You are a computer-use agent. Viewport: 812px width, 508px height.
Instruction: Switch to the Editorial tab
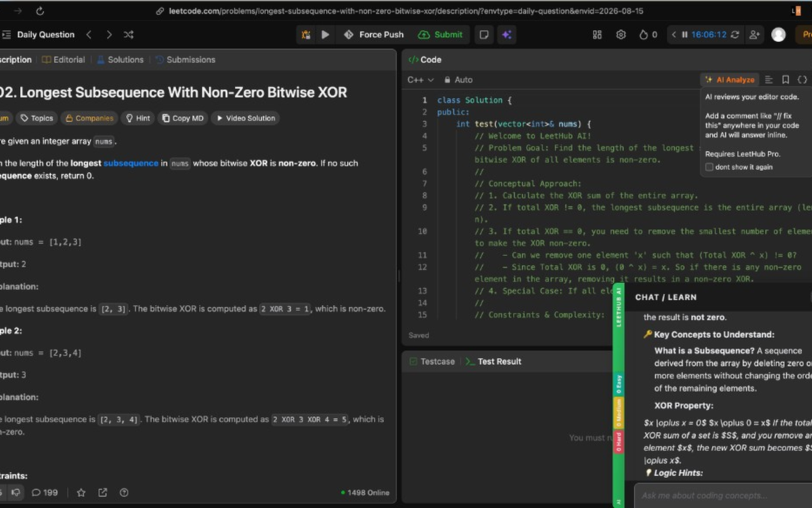(x=63, y=60)
